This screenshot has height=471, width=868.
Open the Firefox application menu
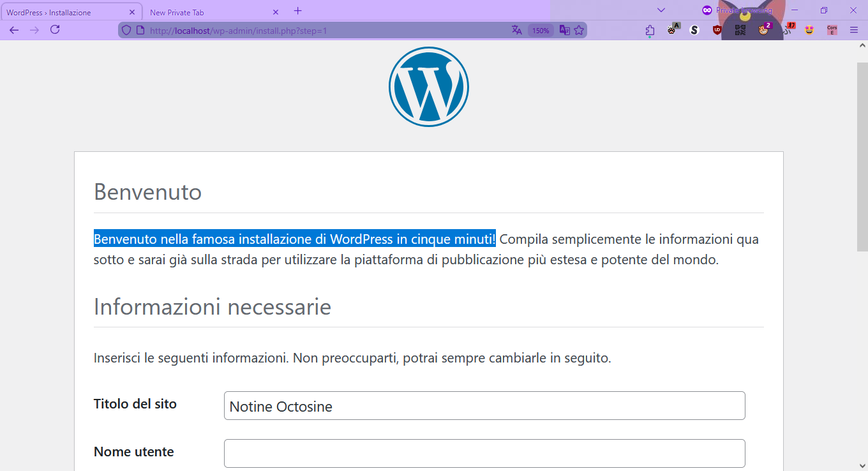pyautogui.click(x=854, y=29)
